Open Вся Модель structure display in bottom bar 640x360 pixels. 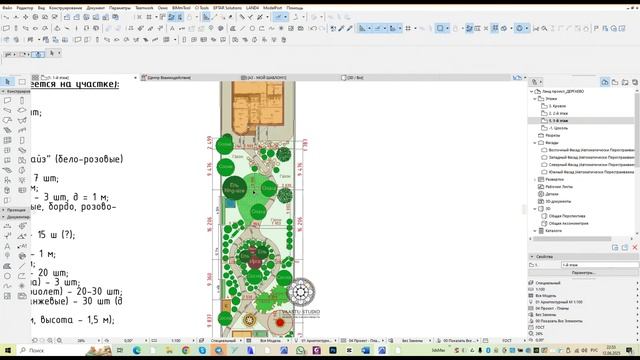click(270, 340)
